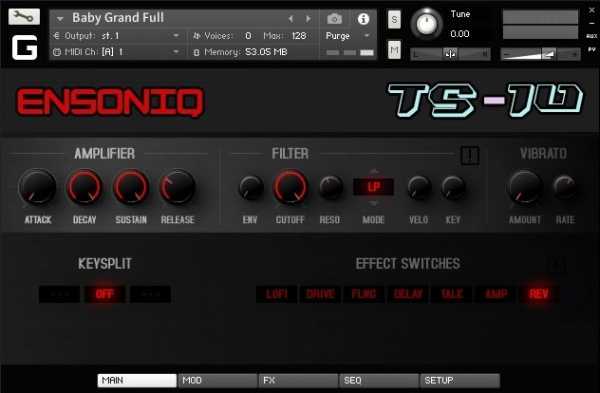This screenshot has height=393, width=600.
Task: Go to next instrument preset arrow
Action: click(308, 18)
